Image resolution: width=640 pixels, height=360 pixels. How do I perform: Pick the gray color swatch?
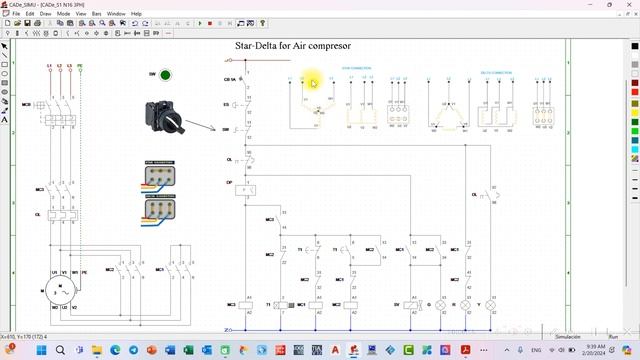tap(635, 64)
